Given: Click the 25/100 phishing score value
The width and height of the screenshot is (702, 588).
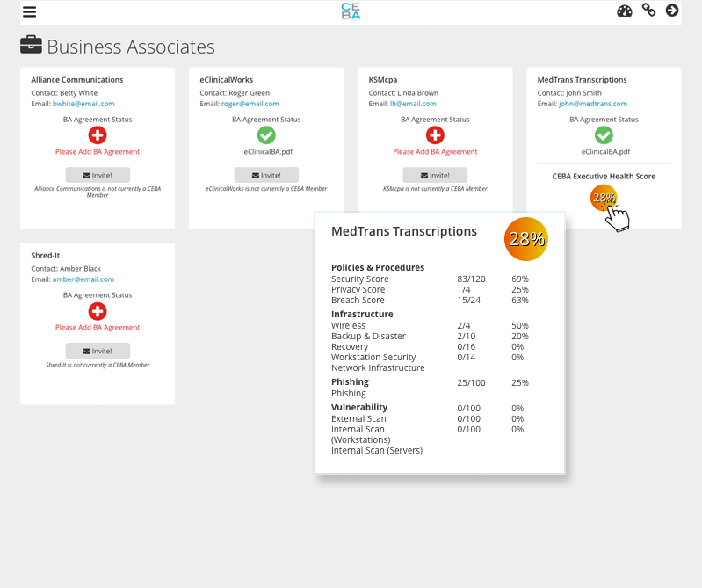Looking at the screenshot, I should click(x=471, y=383).
